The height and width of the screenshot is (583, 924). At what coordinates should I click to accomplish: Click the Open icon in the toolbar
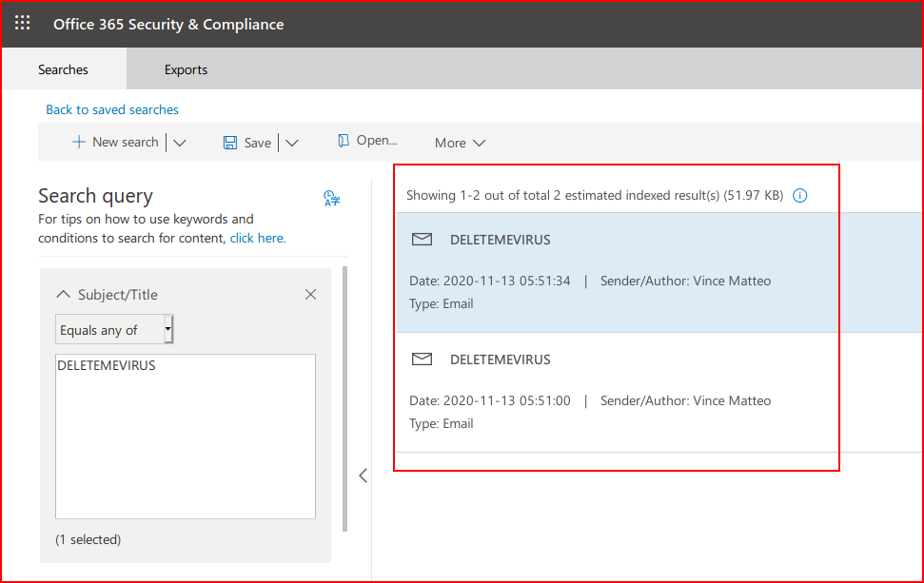343,140
